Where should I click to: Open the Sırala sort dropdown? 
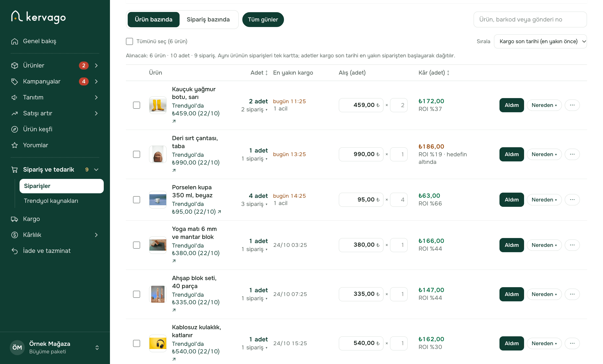[540, 41]
